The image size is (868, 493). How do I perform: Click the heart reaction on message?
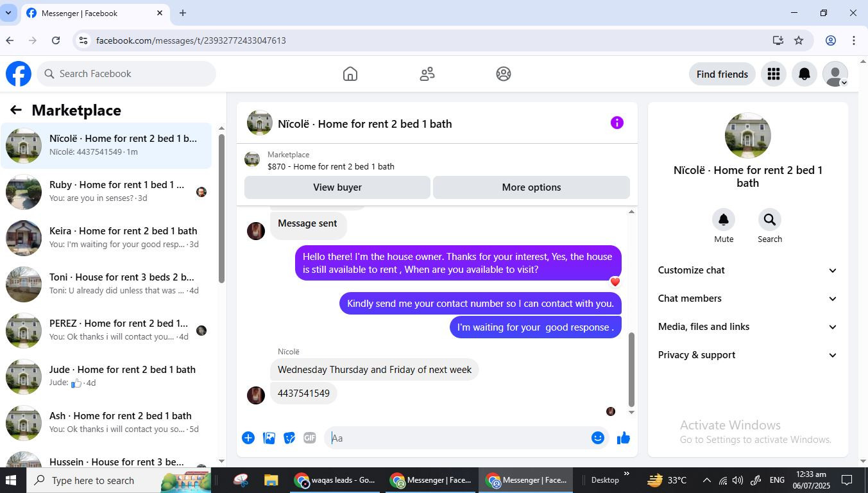tap(615, 281)
